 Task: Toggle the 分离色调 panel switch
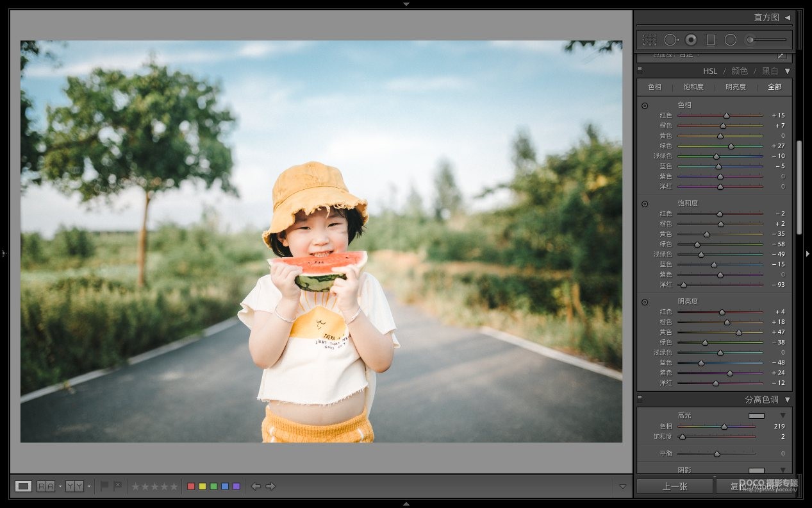click(x=640, y=399)
